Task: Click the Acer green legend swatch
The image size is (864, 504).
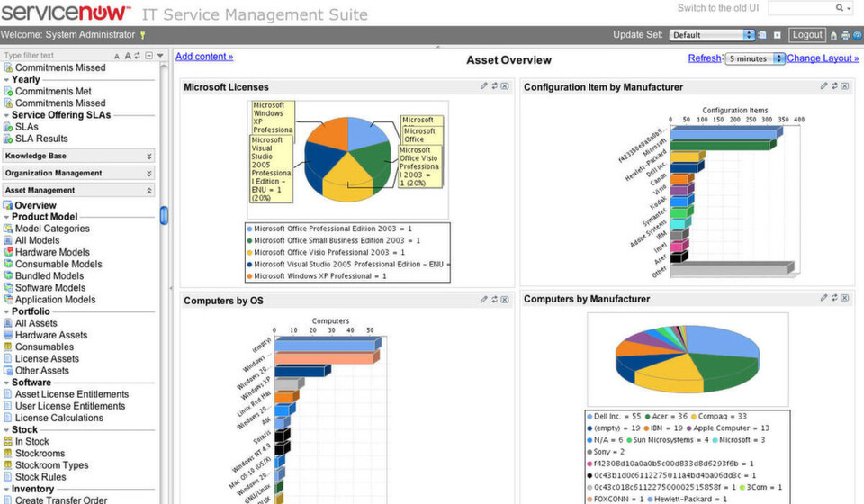Action: coord(648,417)
